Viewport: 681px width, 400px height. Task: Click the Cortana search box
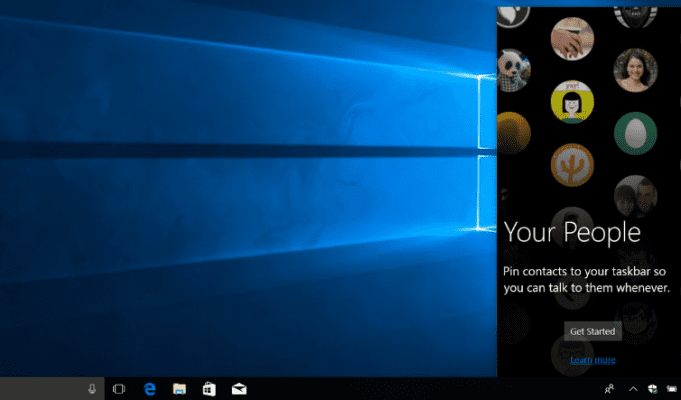click(x=52, y=389)
